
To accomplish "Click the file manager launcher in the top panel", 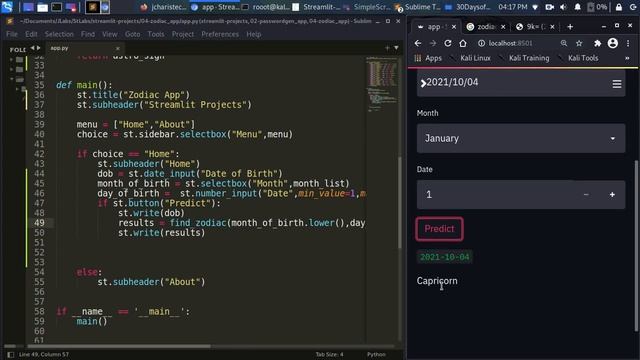I will point(42,7).
